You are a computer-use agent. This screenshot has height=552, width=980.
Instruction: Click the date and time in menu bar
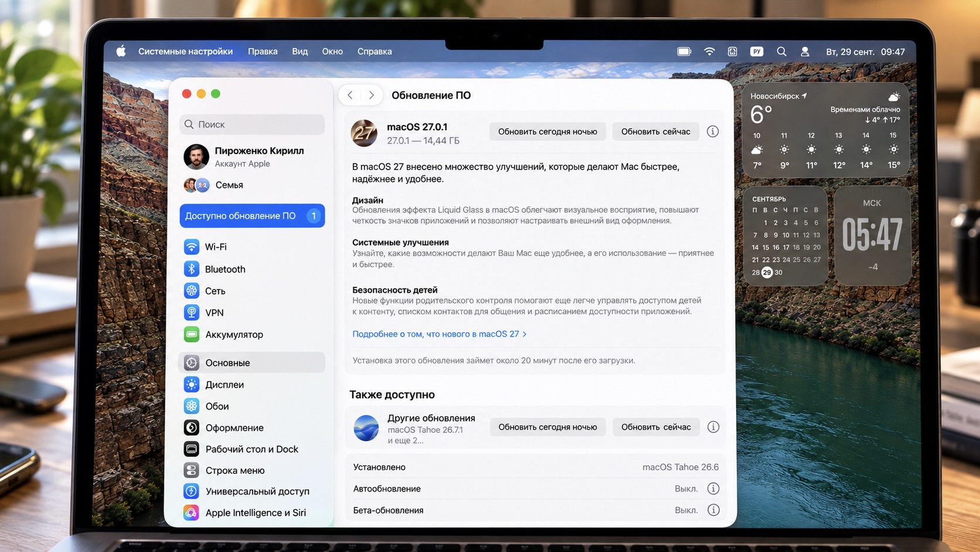pyautogui.click(x=865, y=52)
